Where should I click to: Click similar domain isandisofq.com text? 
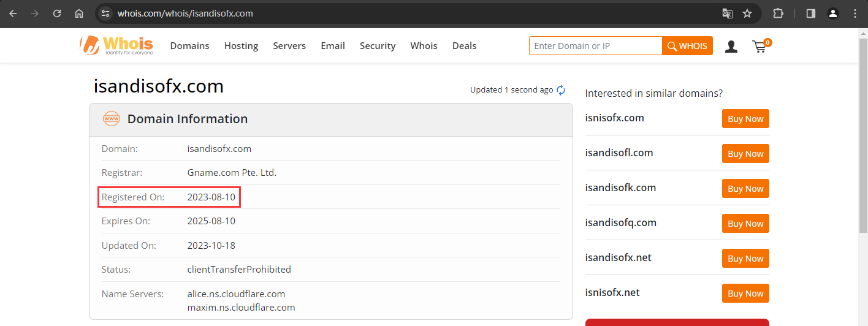click(x=621, y=223)
